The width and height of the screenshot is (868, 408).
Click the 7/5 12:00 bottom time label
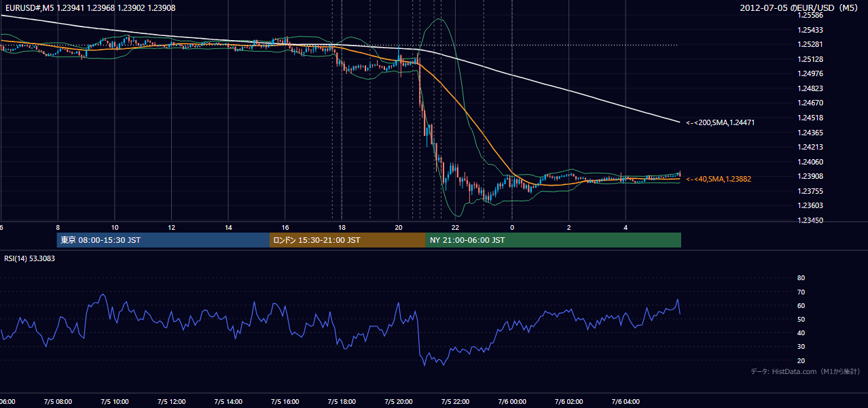click(171, 402)
